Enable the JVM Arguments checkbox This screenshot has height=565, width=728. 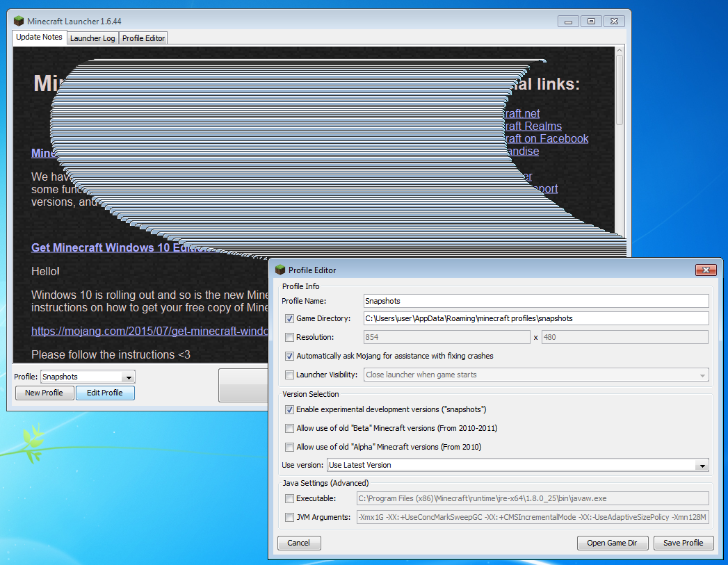click(x=290, y=517)
